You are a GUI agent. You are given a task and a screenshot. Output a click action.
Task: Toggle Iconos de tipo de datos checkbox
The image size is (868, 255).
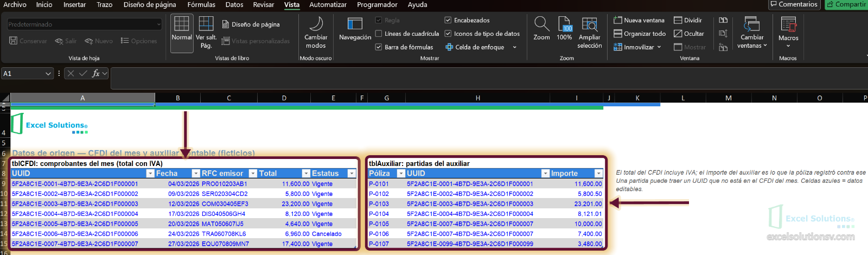448,34
